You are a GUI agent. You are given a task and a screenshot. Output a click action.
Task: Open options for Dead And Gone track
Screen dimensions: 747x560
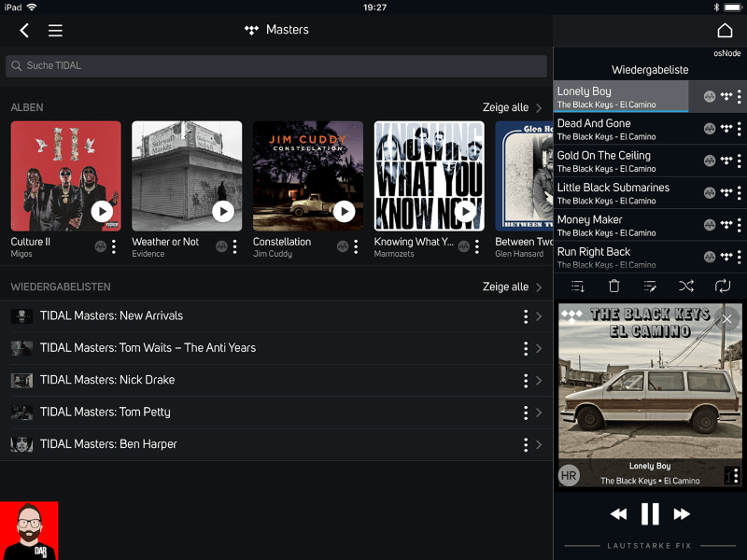[x=739, y=129]
